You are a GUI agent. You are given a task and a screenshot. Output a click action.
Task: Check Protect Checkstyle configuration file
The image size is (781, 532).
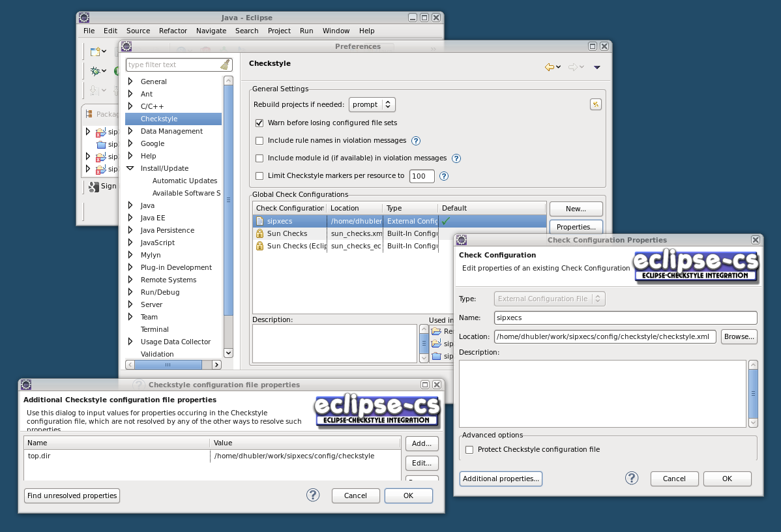click(x=469, y=449)
